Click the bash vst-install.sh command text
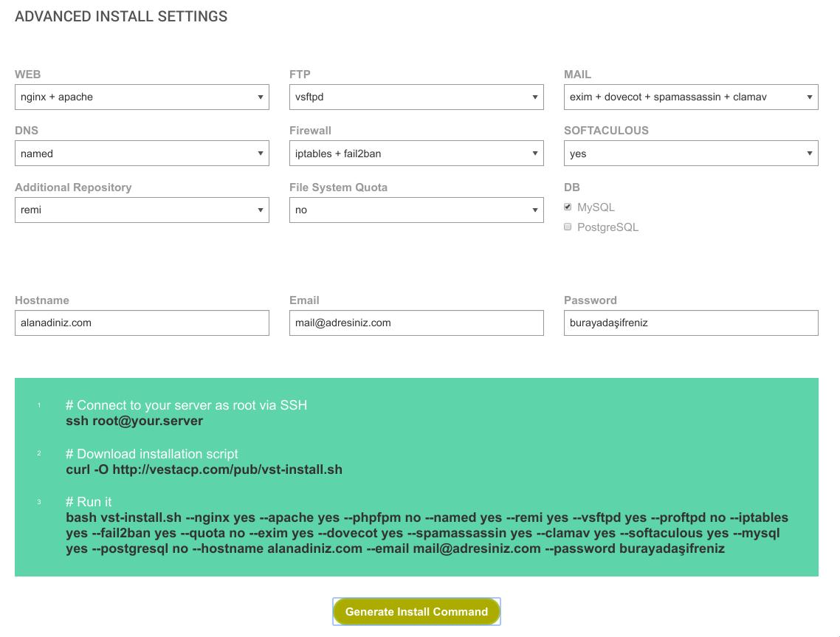 [427, 533]
